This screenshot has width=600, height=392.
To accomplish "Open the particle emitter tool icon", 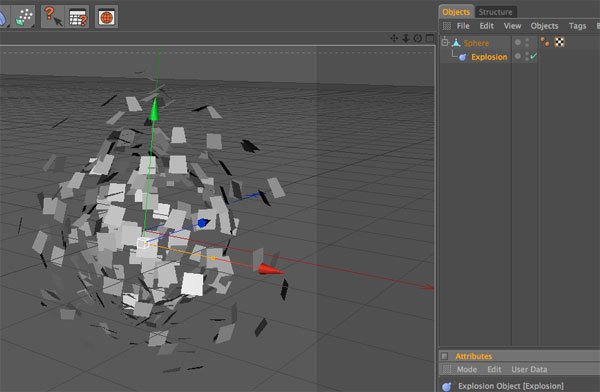I will click(x=24, y=16).
